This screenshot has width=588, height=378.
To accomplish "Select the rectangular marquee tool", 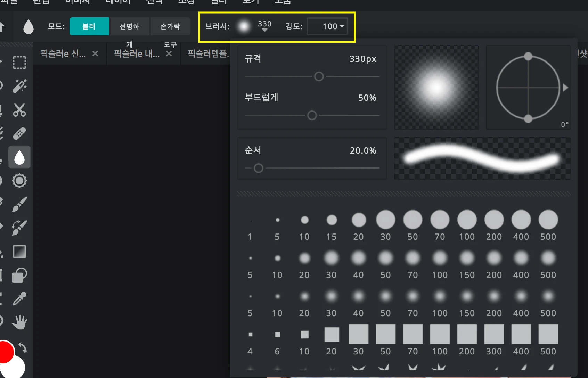I will (x=19, y=62).
